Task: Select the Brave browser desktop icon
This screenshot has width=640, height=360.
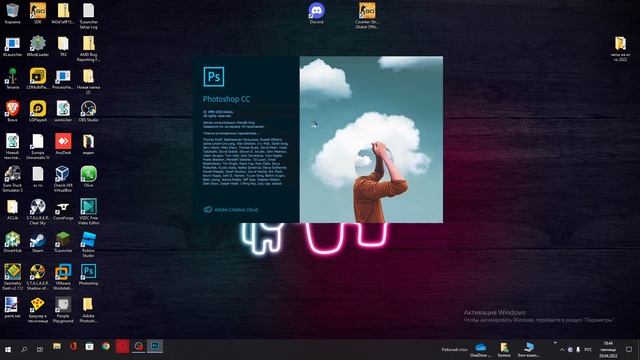Action: [13, 111]
